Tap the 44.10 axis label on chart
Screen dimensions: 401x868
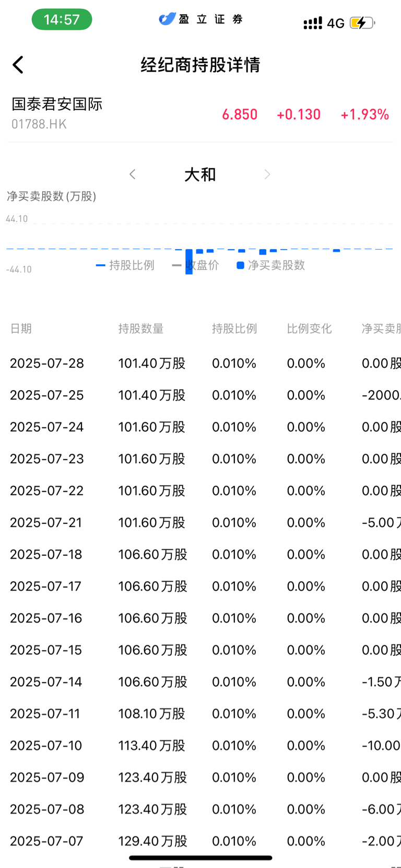point(17,219)
